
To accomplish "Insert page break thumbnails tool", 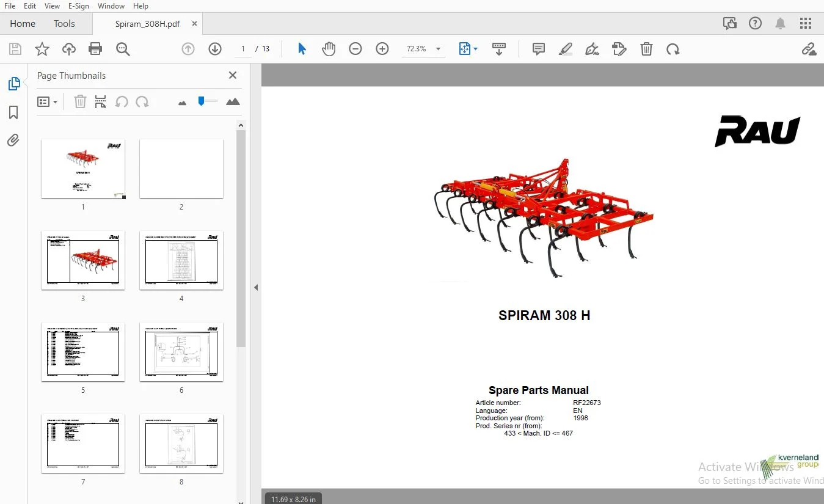I will pos(101,101).
